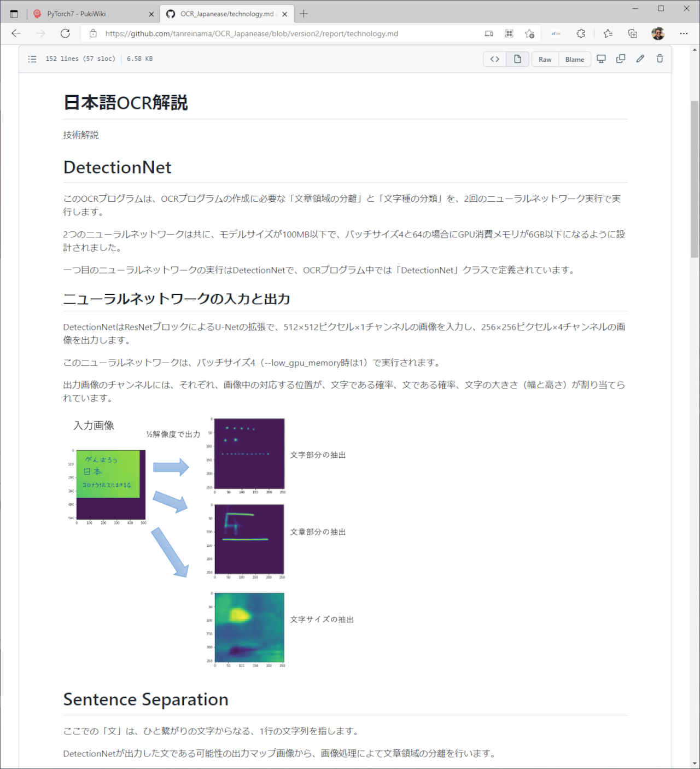
Task: Open browser extensions puzzle icon
Action: point(581,33)
